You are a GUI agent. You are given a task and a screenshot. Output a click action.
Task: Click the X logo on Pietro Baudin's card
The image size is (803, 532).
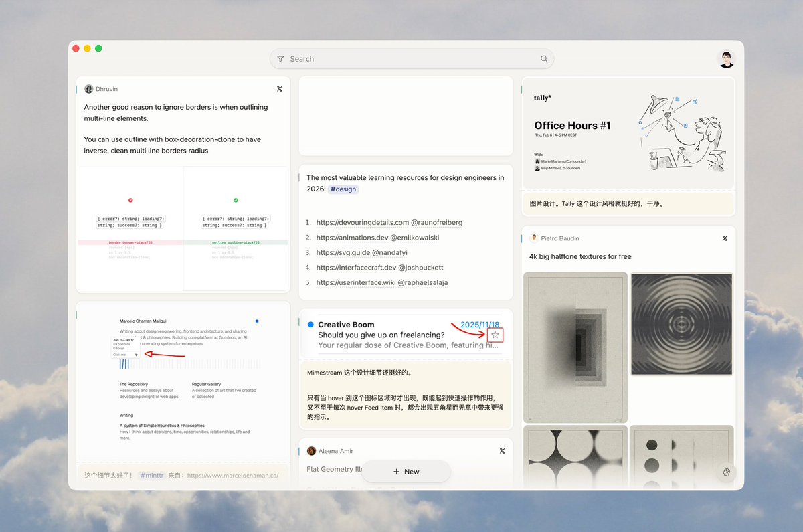tap(725, 238)
